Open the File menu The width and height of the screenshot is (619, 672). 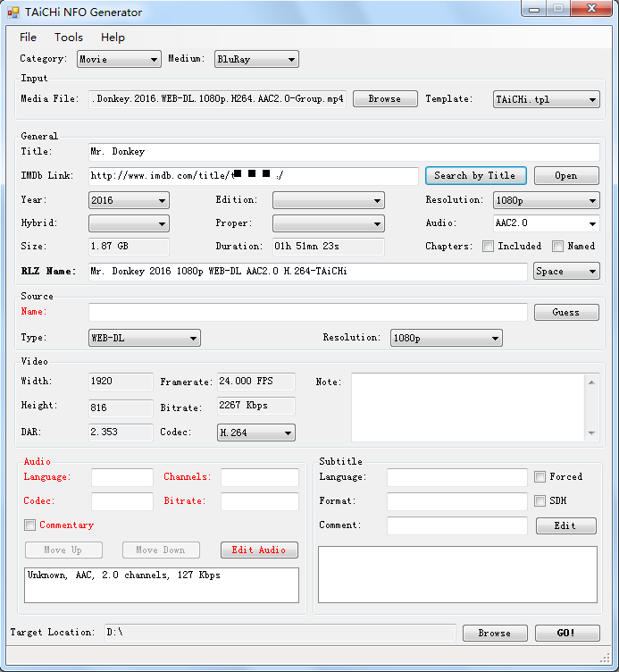[x=29, y=38]
